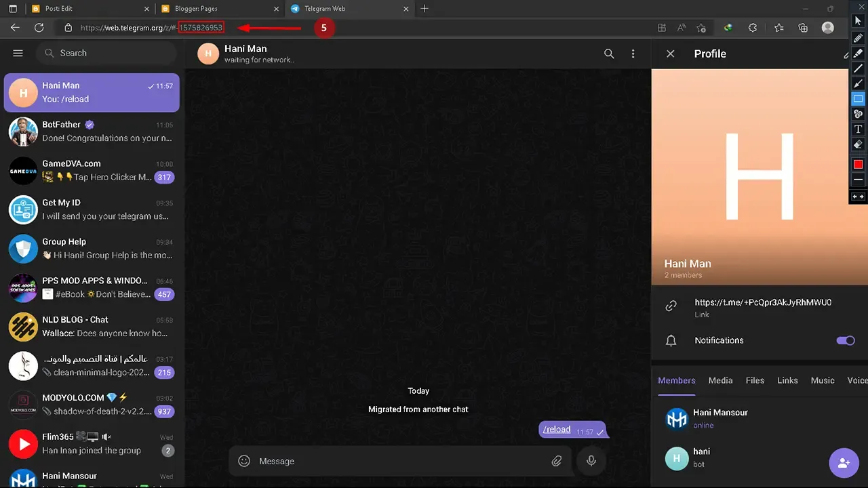
Task: Change line thickness in annotation toolbar
Action: click(x=858, y=180)
